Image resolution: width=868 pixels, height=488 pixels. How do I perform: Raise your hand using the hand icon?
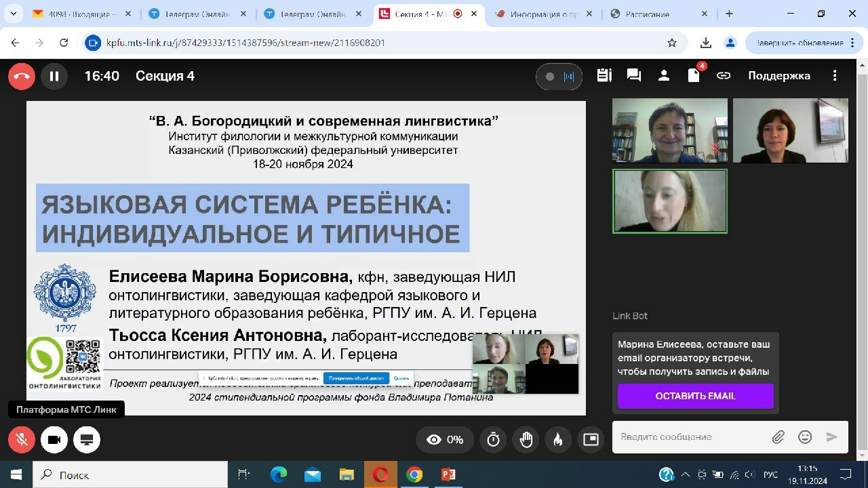coord(526,439)
